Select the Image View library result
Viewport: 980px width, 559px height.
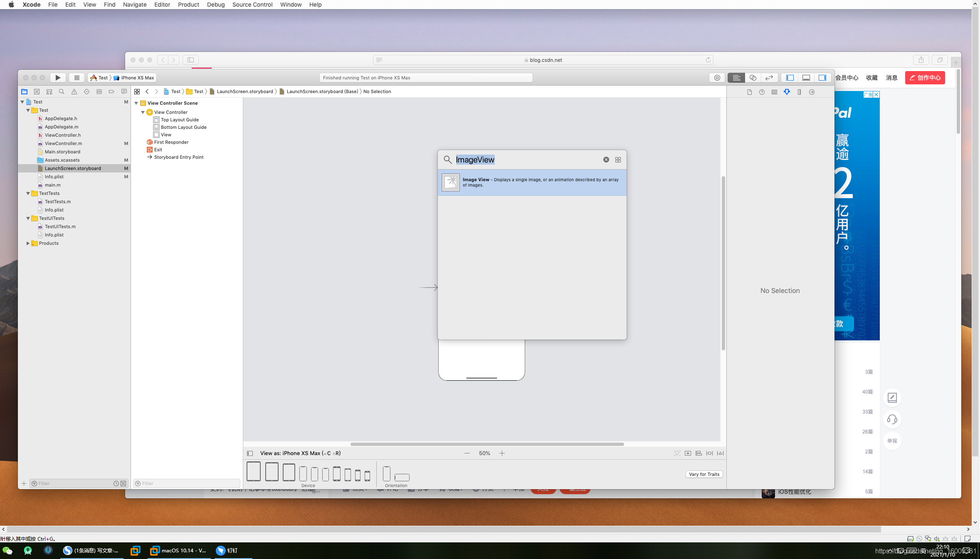point(532,182)
